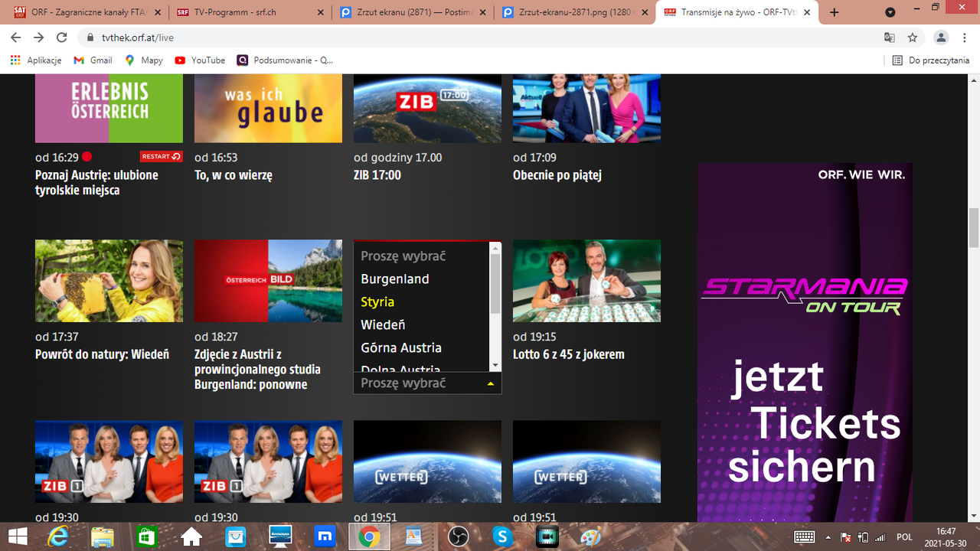Show hidden system tray icons
This screenshot has width=980, height=551.
(x=828, y=536)
